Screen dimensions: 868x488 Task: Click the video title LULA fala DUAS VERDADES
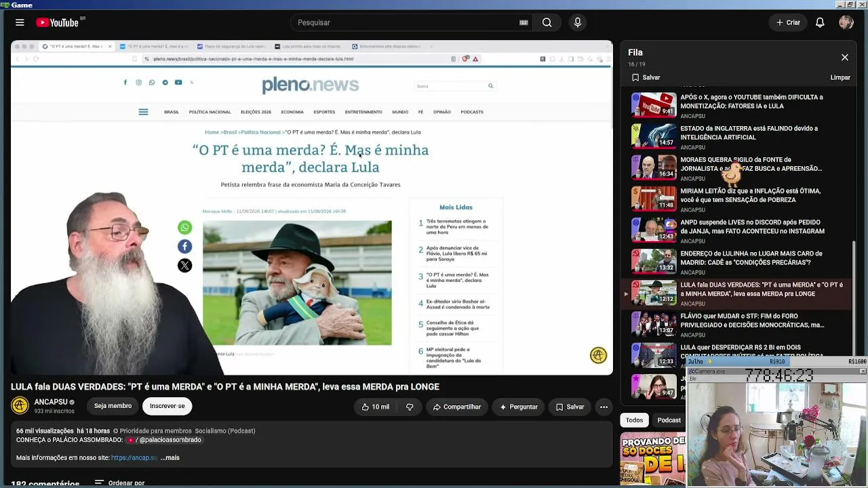225,387
